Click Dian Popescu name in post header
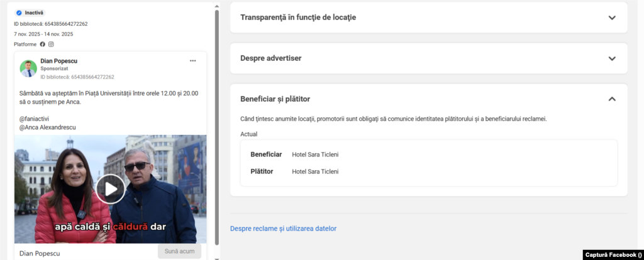 (58, 61)
